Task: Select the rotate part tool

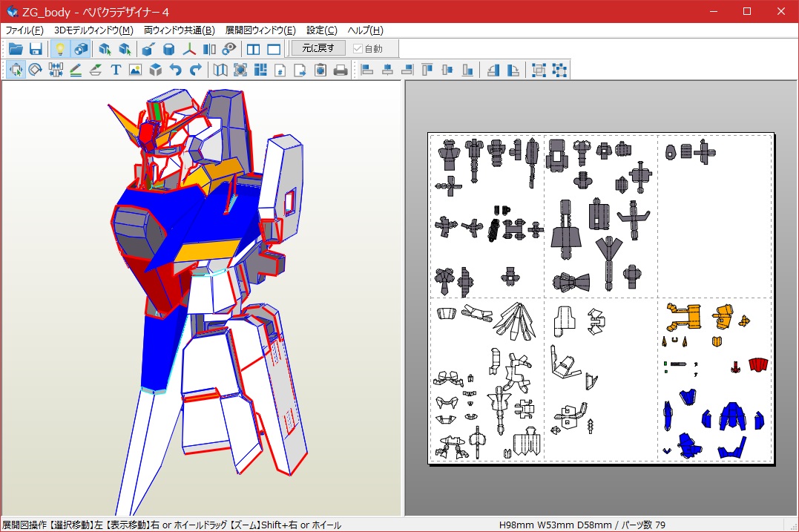Action: coord(35,70)
